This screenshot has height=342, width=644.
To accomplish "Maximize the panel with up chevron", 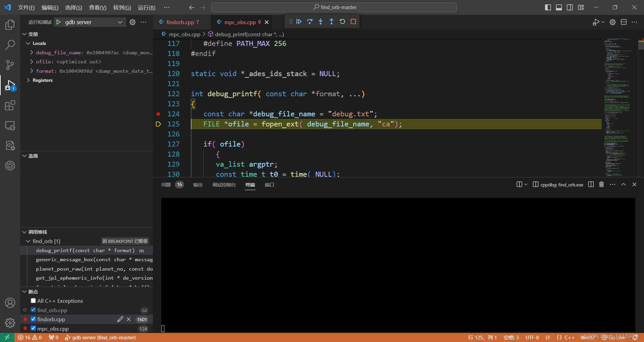I will [x=624, y=184].
